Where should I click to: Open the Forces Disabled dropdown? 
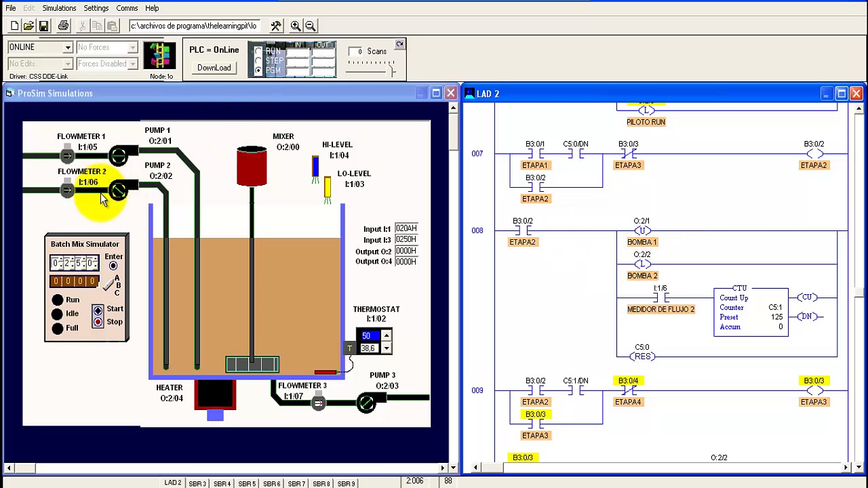[133, 64]
